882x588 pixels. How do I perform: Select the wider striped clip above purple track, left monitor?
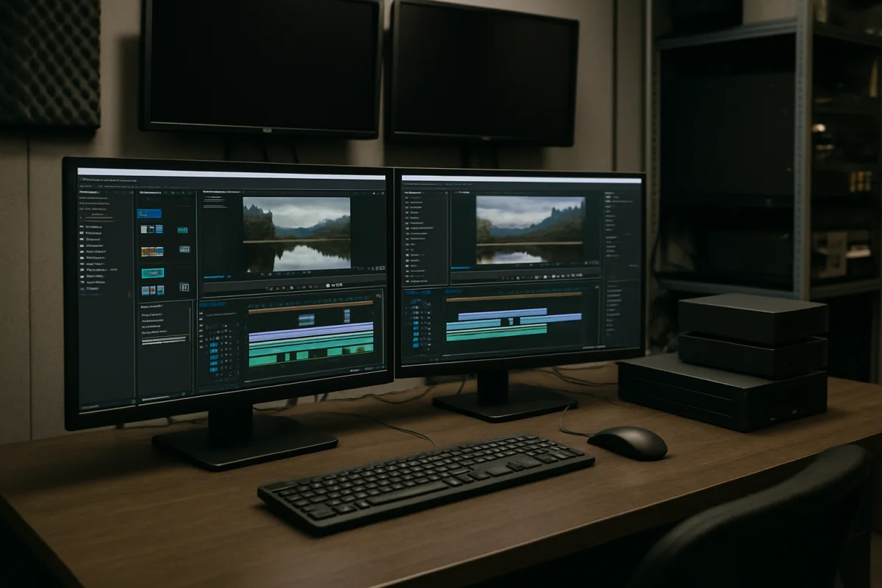(x=306, y=319)
